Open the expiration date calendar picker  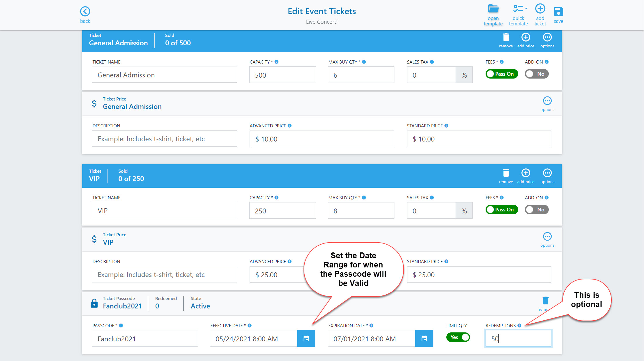click(x=424, y=338)
